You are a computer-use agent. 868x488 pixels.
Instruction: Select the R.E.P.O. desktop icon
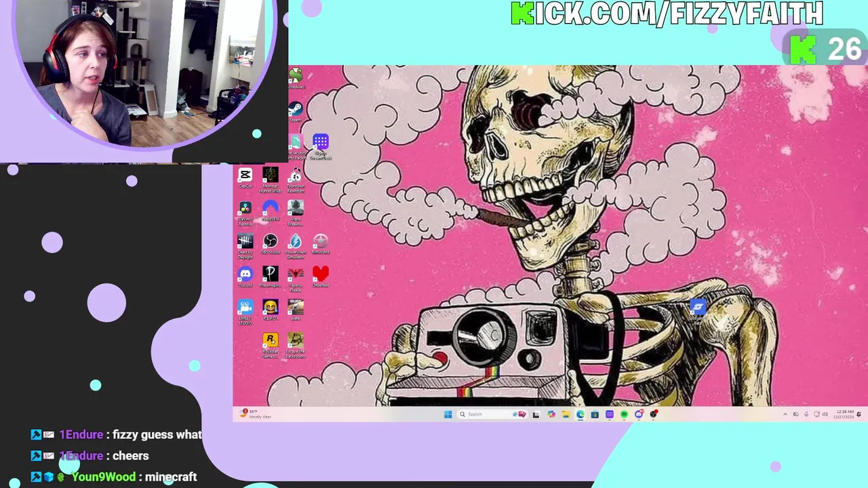(x=270, y=310)
